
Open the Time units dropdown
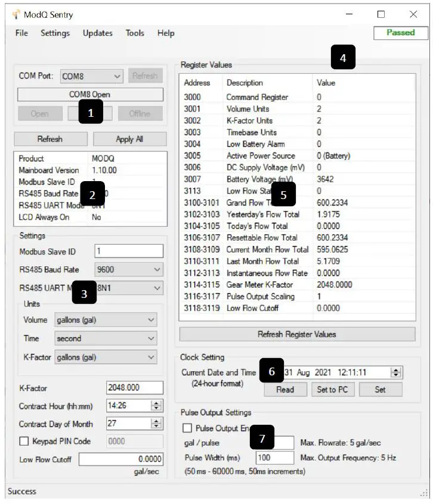pyautogui.click(x=106, y=338)
